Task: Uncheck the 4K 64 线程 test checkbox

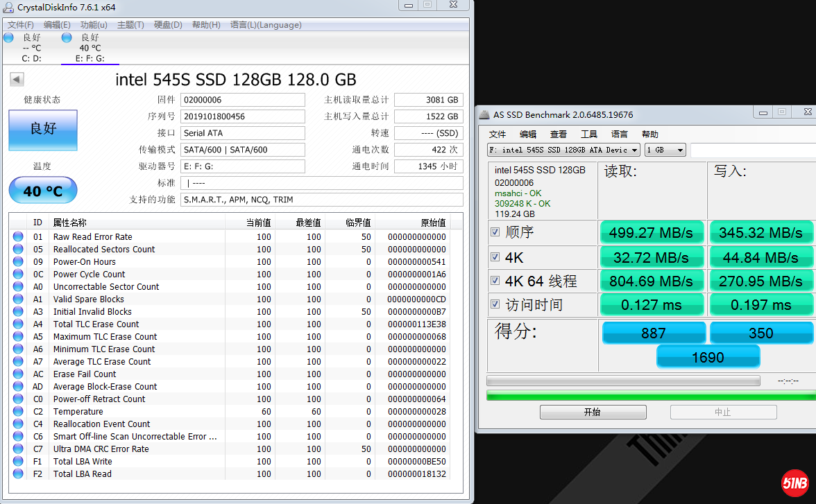Action: click(495, 281)
